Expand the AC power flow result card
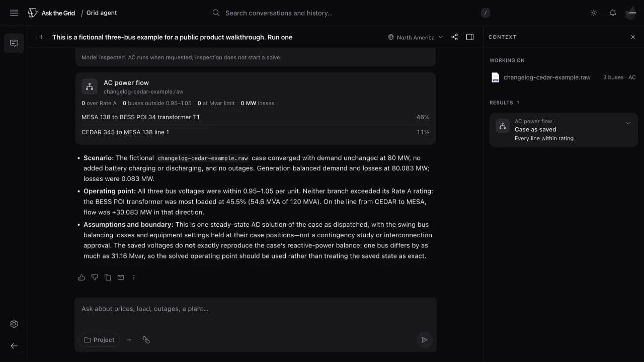 [628, 123]
